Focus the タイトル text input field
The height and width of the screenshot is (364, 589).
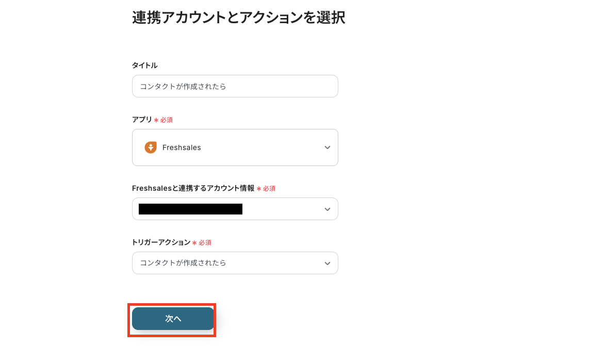pos(235,86)
